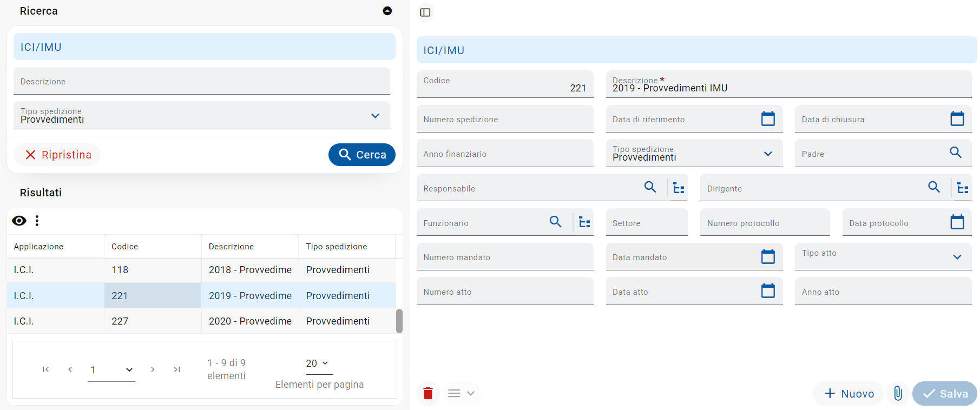Screen dimensions: 980x410
Task: Click the Dirigente search magnifier icon
Action: [x=934, y=187]
